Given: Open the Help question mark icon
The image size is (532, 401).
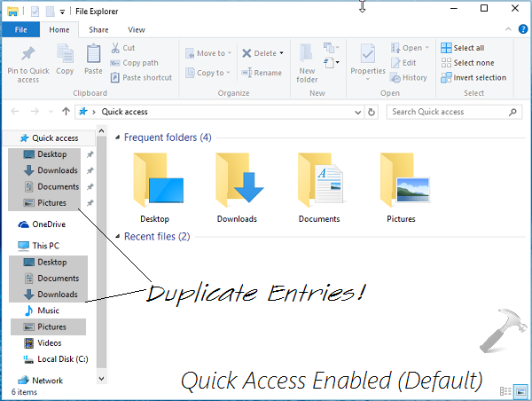Looking at the screenshot, I should (523, 29).
